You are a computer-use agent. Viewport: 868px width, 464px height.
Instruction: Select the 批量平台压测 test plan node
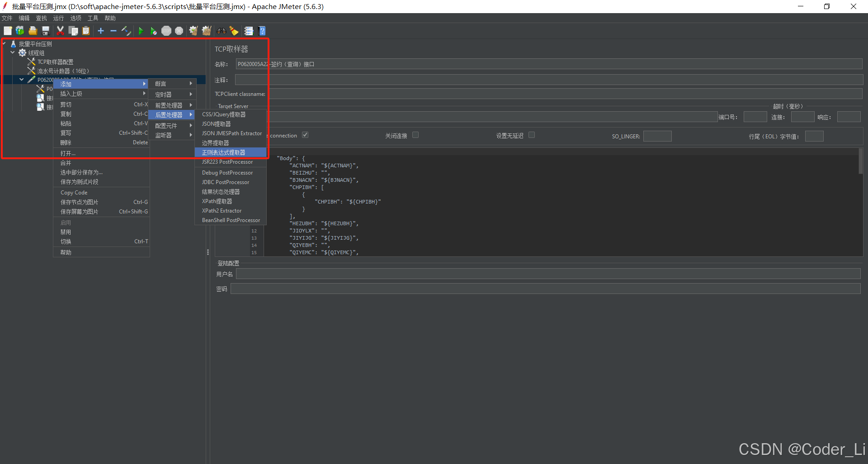pyautogui.click(x=35, y=44)
